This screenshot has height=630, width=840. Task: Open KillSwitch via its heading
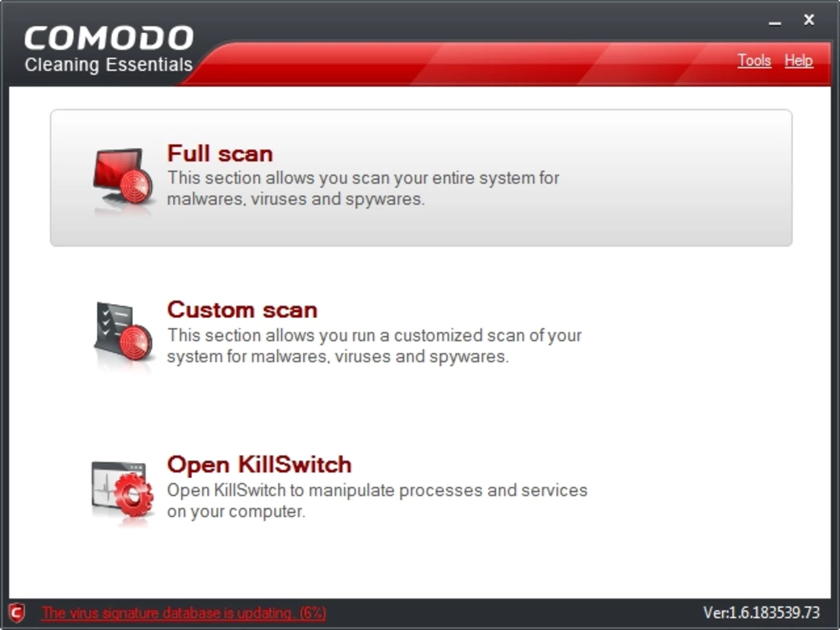(x=259, y=465)
